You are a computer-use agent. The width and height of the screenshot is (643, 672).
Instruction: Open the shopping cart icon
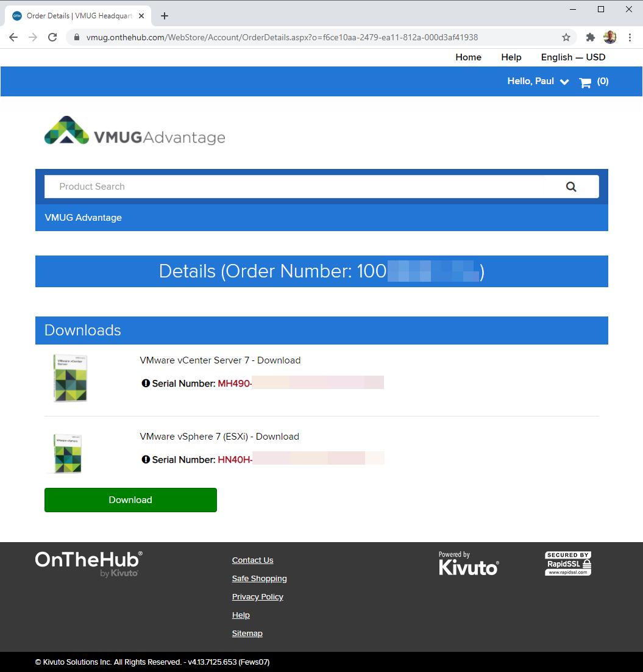[585, 82]
